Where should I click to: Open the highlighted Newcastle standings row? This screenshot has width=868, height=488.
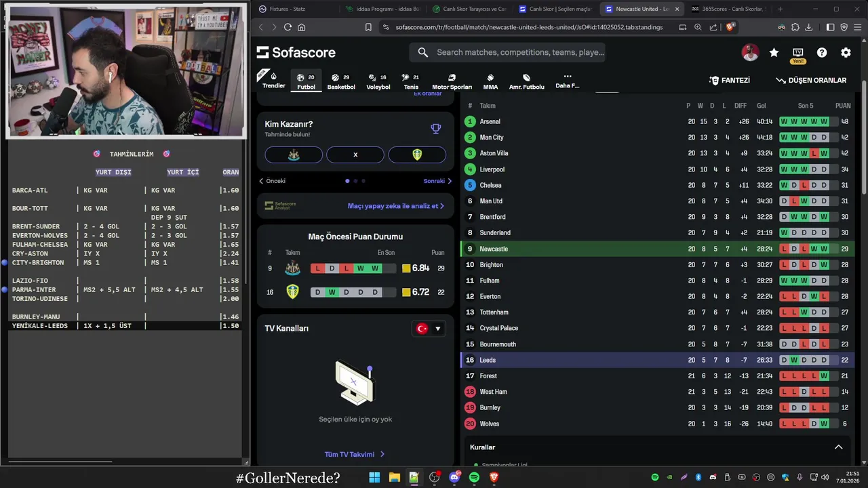(657, 249)
